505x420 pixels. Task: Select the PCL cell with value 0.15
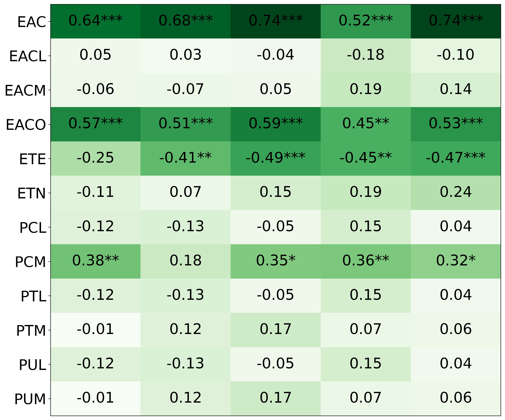click(366, 227)
